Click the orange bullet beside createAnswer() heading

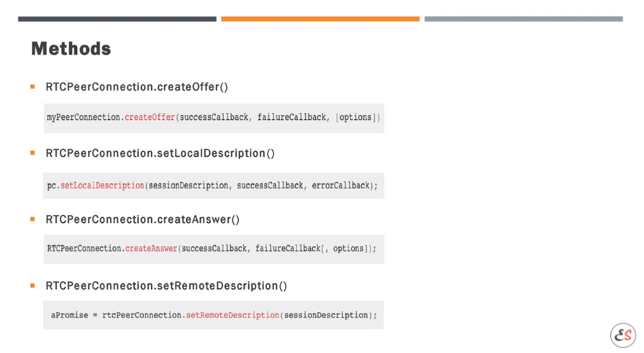click(x=32, y=219)
